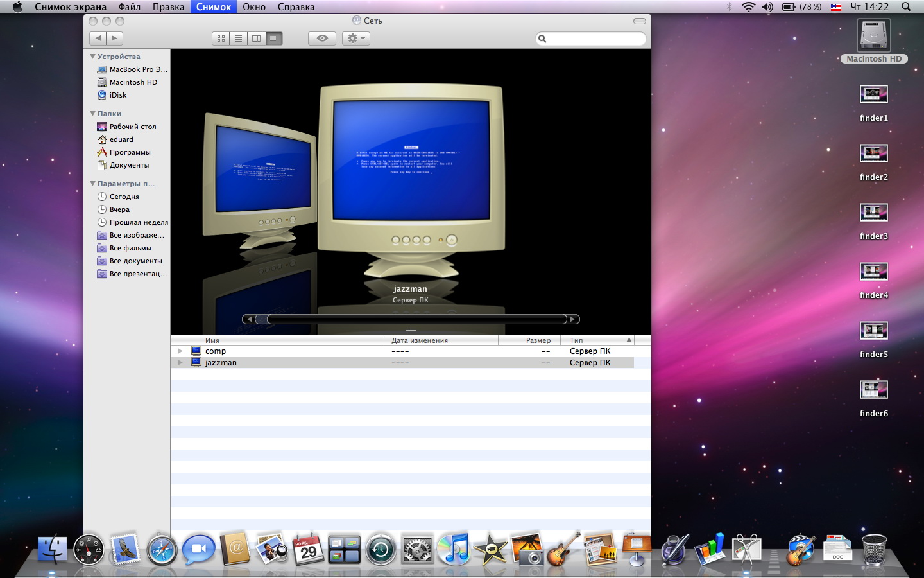Select Macintosh HD in sidebar
This screenshot has height=578, width=924.
(x=127, y=82)
